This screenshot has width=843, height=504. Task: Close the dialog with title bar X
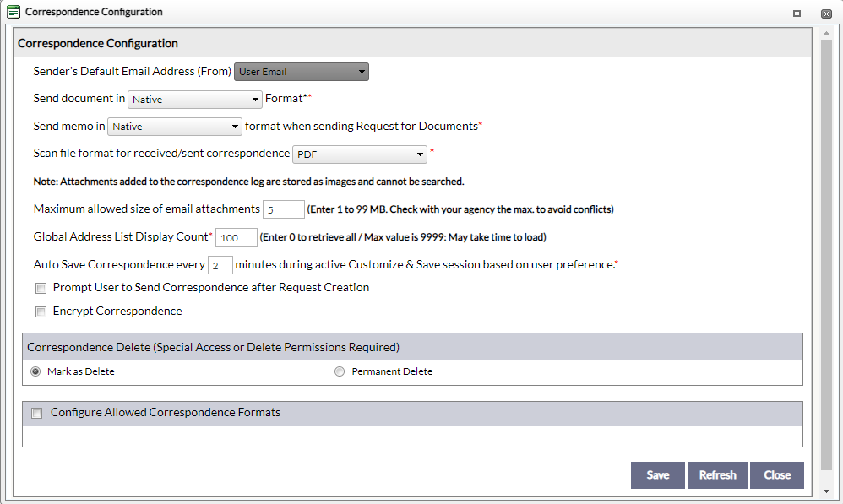tap(825, 14)
